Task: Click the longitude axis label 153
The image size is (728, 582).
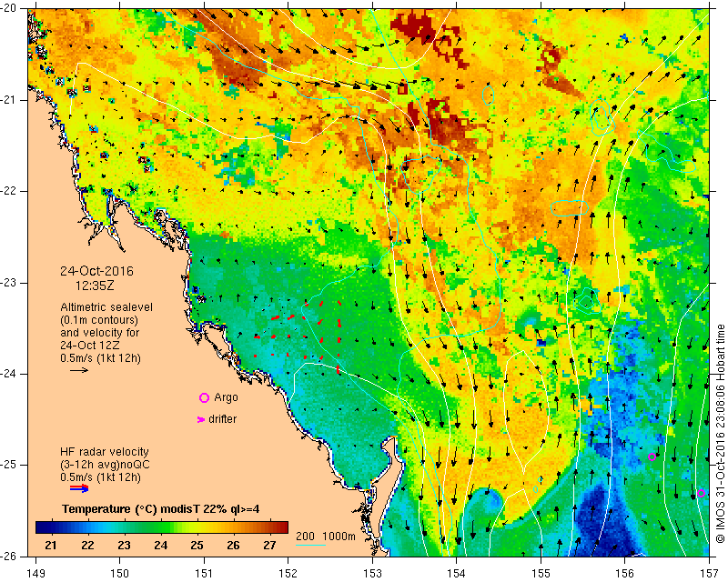Action: [372, 574]
